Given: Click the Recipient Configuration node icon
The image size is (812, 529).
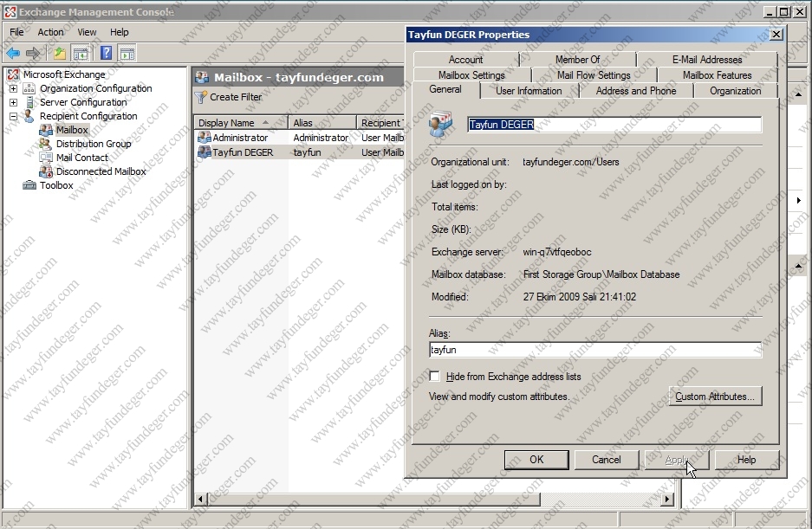Looking at the screenshot, I should pyautogui.click(x=29, y=117).
